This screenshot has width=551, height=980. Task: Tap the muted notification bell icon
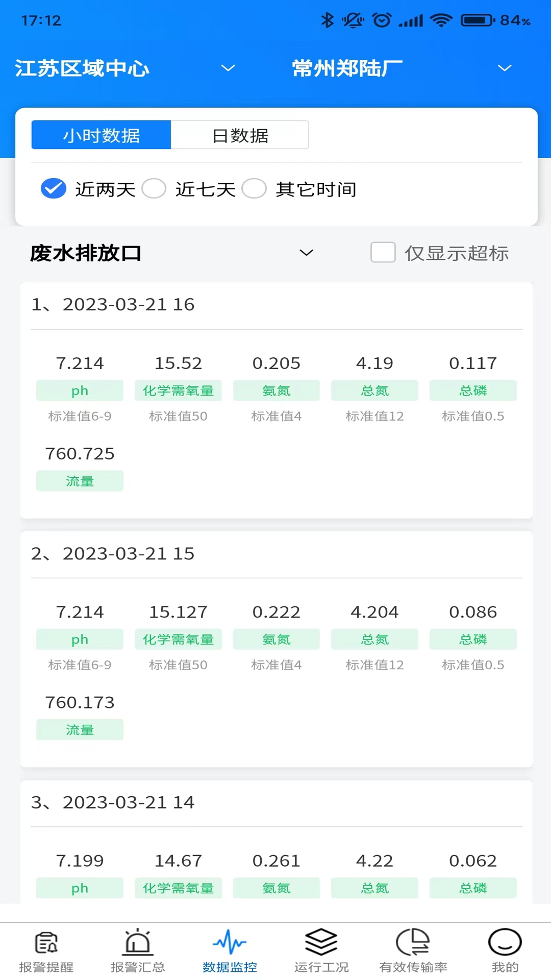[x=353, y=20]
